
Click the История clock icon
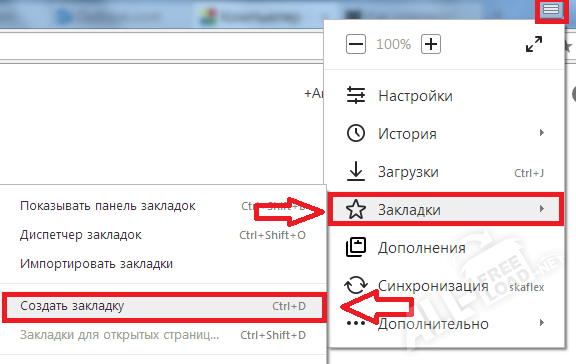tap(356, 133)
